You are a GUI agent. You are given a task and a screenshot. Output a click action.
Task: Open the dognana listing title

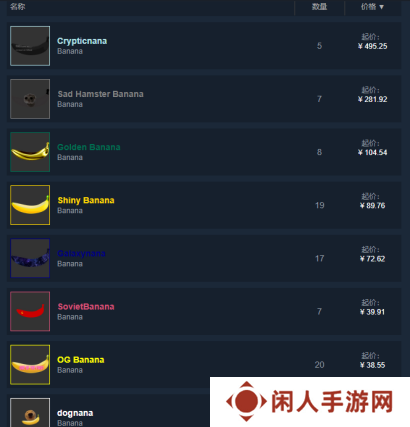coord(75,413)
